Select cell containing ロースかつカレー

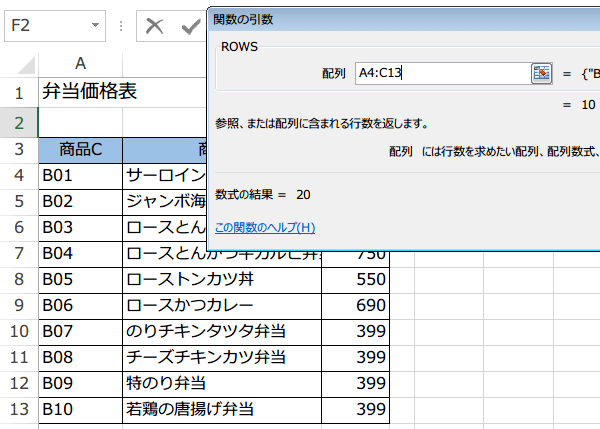(221, 304)
